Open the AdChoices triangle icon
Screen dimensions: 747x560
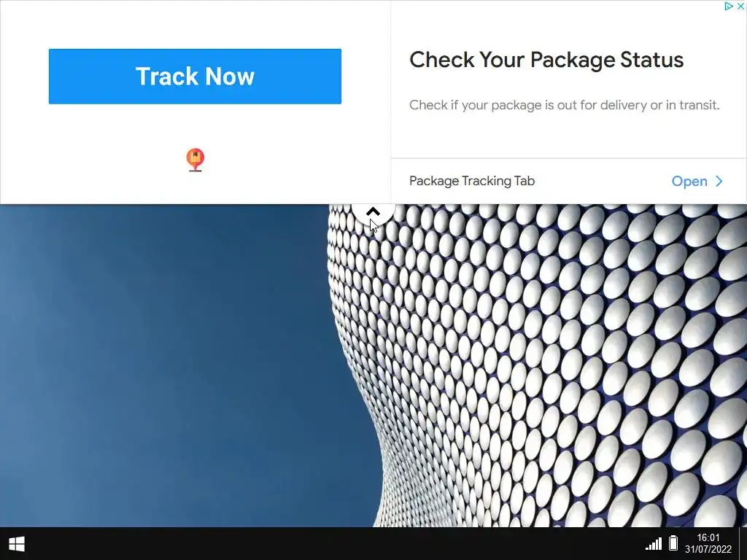point(728,6)
